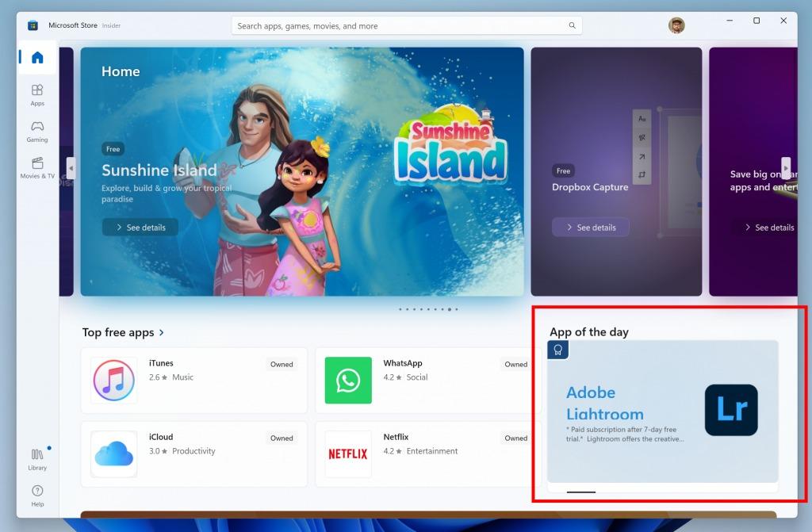Click the Free badge on Sunshine Island
This screenshot has height=532, width=812.
113,149
